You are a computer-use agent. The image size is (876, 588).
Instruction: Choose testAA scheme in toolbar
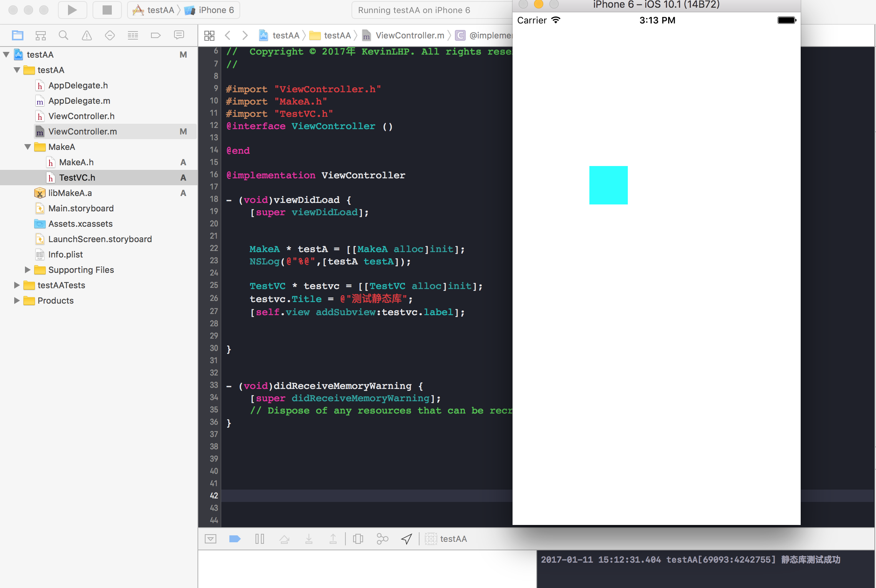pyautogui.click(x=153, y=10)
